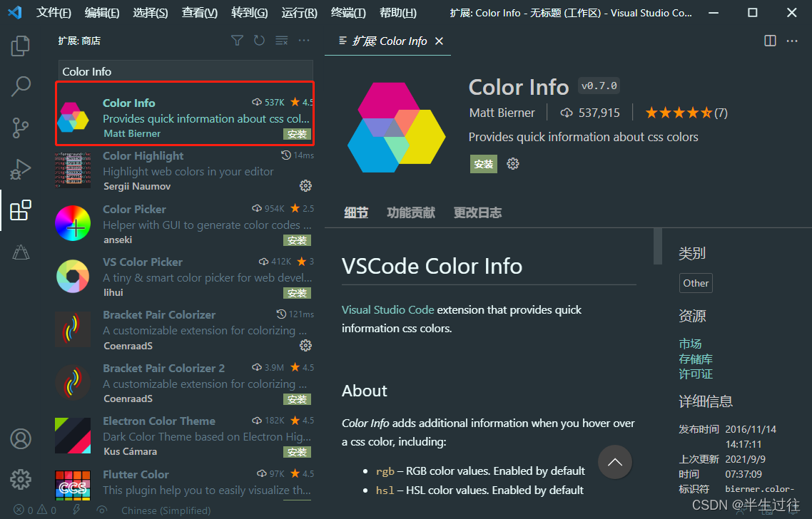This screenshot has height=519, width=812.
Task: Install Color Info from the details page
Action: (484, 164)
